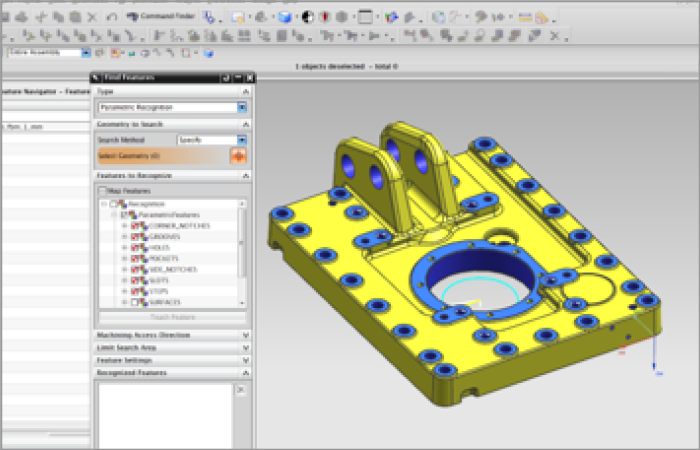The height and width of the screenshot is (450, 700).
Task: Open the Search Method dropdown
Action: [242, 140]
